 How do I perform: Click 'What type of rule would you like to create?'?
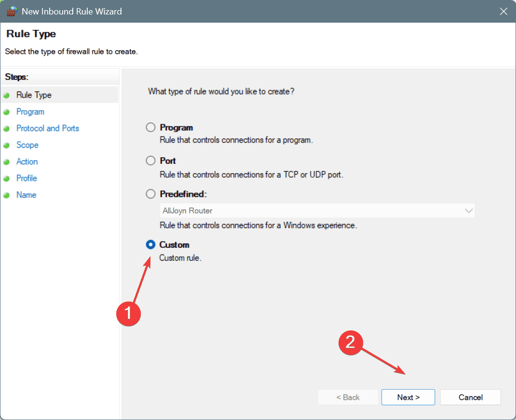221,92
